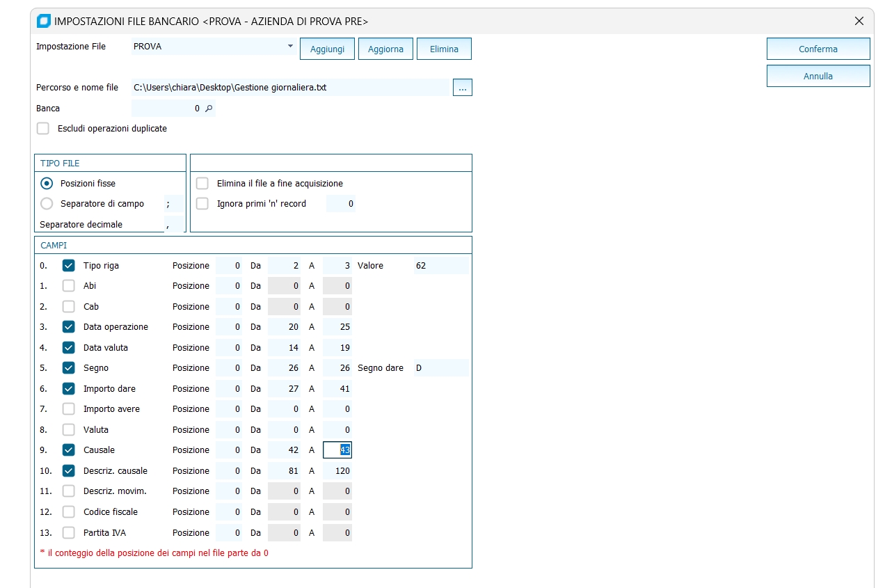Check Elimina il file a fine acquisizione
Screen dimensions: 885x588
tap(202, 184)
